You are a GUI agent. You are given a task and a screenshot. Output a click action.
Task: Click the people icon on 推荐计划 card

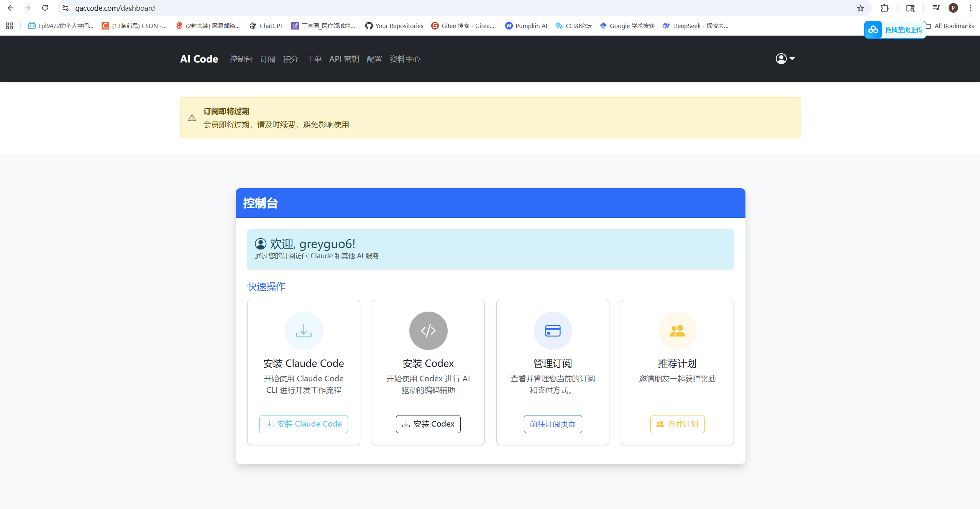click(x=677, y=330)
